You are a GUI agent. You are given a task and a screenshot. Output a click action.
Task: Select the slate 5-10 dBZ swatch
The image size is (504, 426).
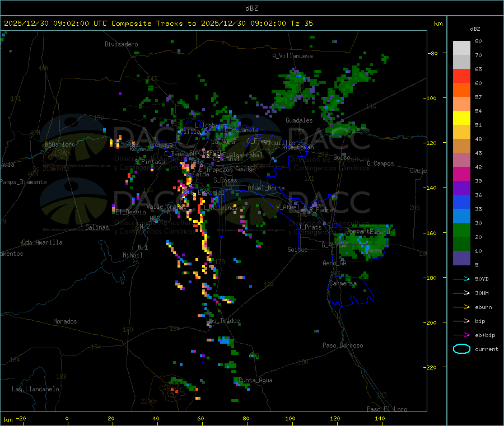pyautogui.click(x=461, y=258)
